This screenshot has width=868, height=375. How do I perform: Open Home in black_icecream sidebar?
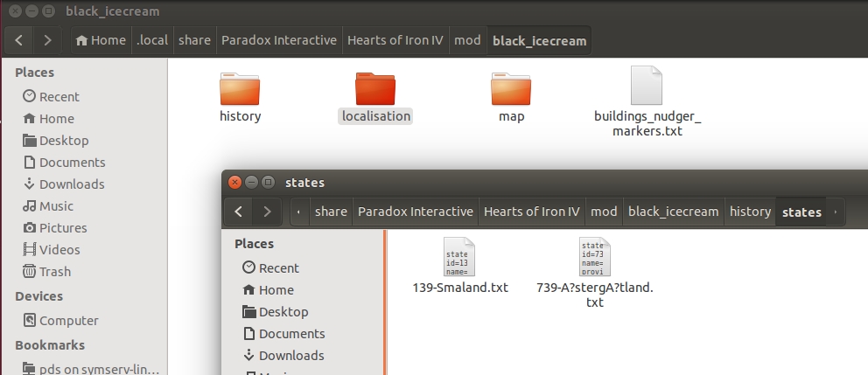(x=49, y=119)
